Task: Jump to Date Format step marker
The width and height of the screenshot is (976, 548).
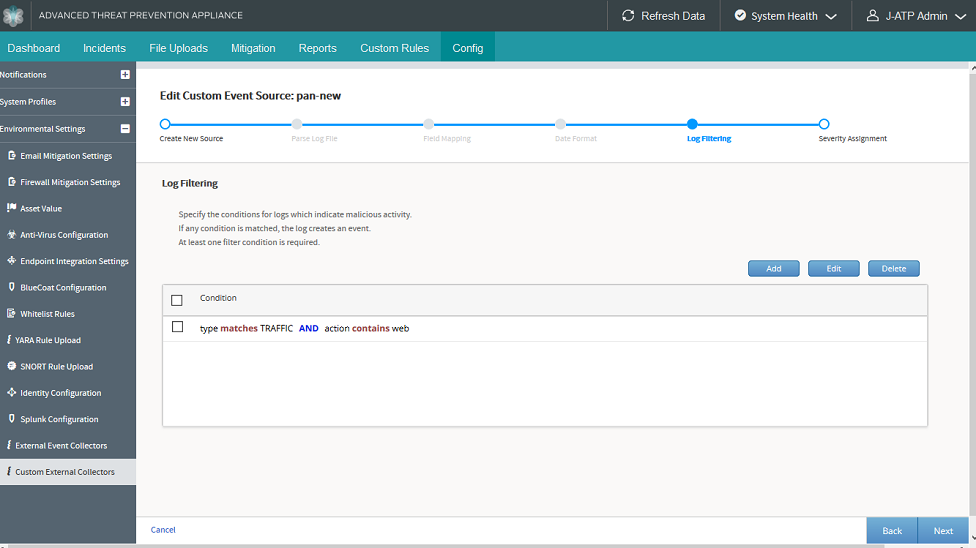Action: [560, 124]
